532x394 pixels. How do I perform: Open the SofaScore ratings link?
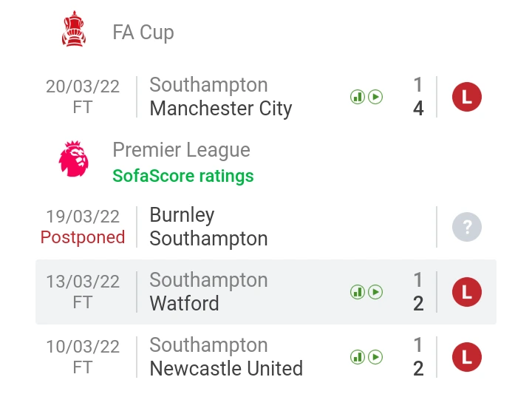[183, 176]
